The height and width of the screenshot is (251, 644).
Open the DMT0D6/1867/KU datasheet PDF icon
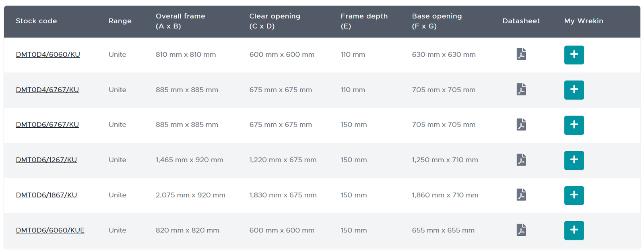click(x=521, y=195)
